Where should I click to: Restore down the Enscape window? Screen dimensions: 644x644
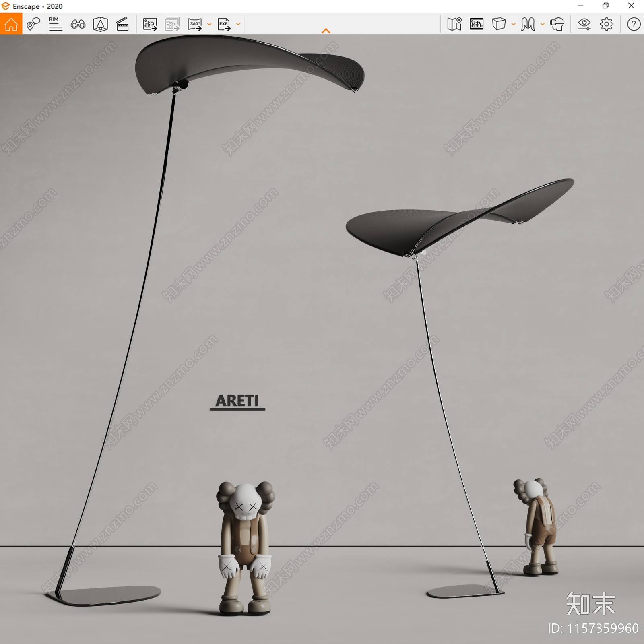(x=605, y=6)
